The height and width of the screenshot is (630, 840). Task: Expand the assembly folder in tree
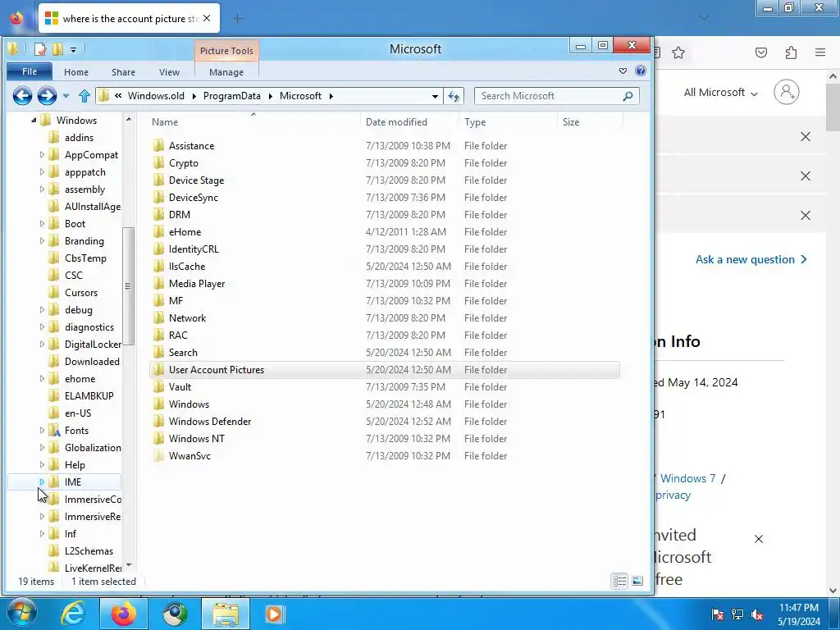42,189
